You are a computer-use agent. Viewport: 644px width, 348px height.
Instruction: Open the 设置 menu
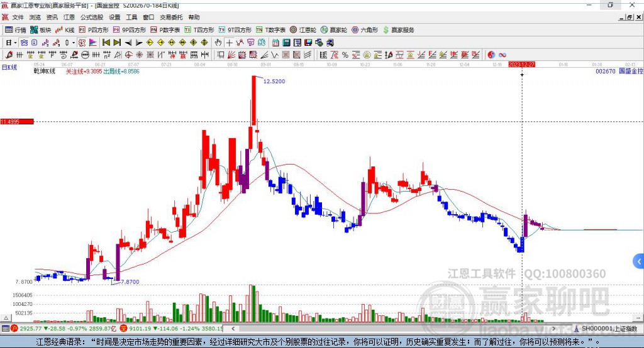pyautogui.click(x=114, y=17)
